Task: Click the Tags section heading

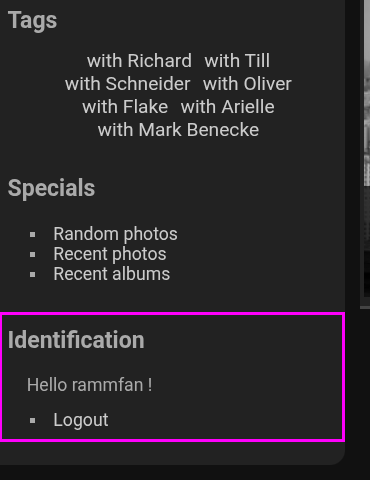Action: tap(32, 20)
